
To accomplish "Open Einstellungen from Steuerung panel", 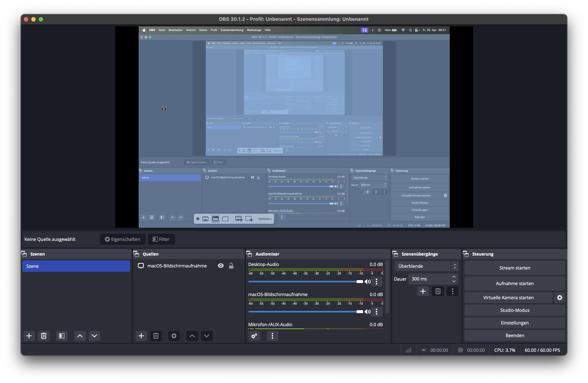I will pos(515,323).
